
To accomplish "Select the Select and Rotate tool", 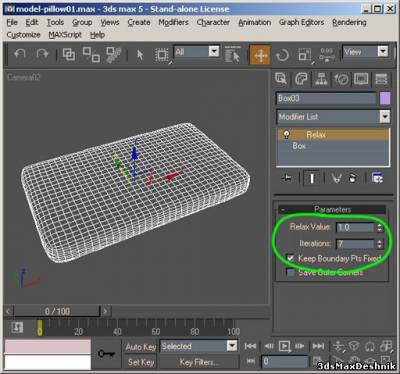I will (x=282, y=55).
